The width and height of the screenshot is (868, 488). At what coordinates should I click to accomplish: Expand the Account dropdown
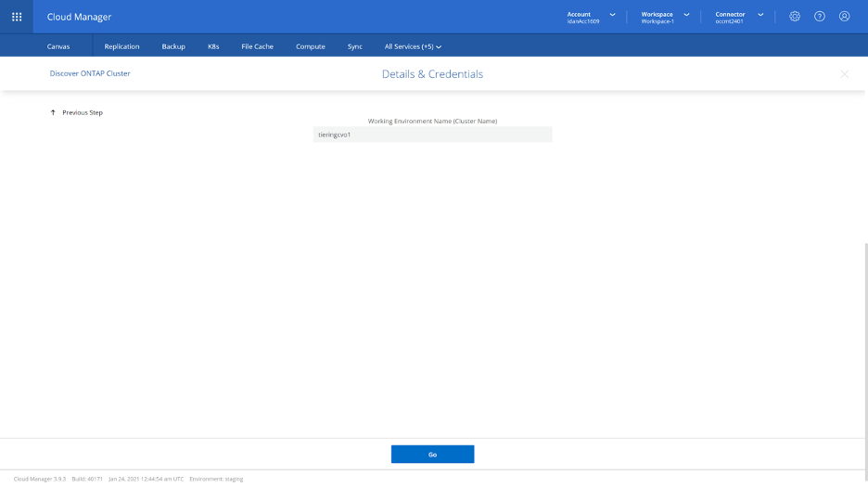click(612, 15)
